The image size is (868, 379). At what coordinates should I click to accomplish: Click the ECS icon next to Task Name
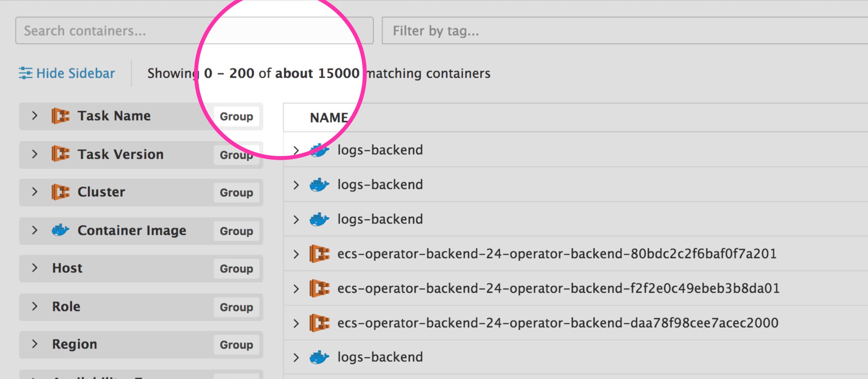60,116
